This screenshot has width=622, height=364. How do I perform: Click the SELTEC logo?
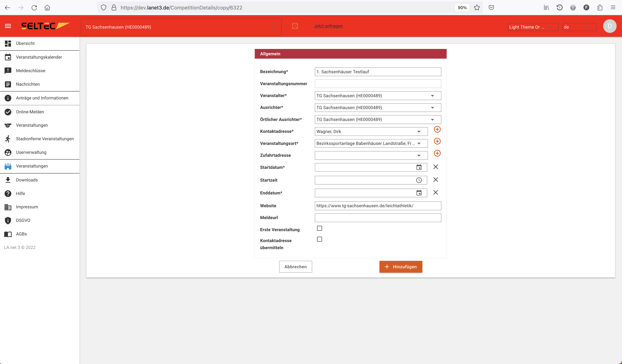click(45, 26)
